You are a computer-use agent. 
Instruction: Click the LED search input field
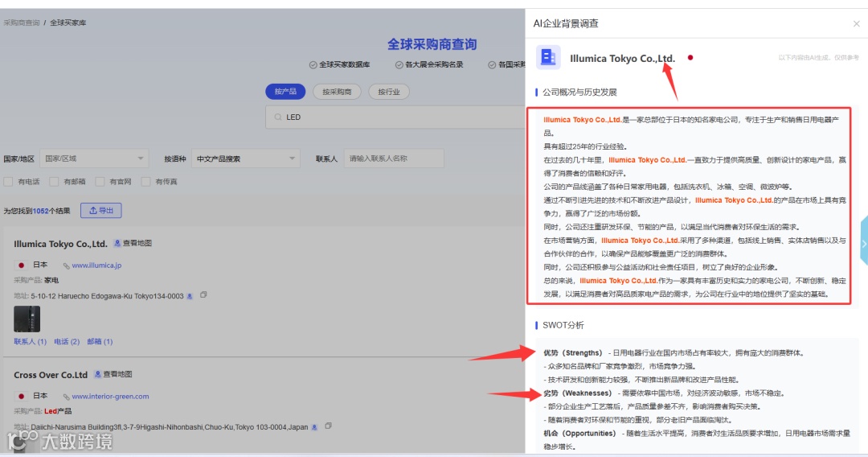(395, 117)
